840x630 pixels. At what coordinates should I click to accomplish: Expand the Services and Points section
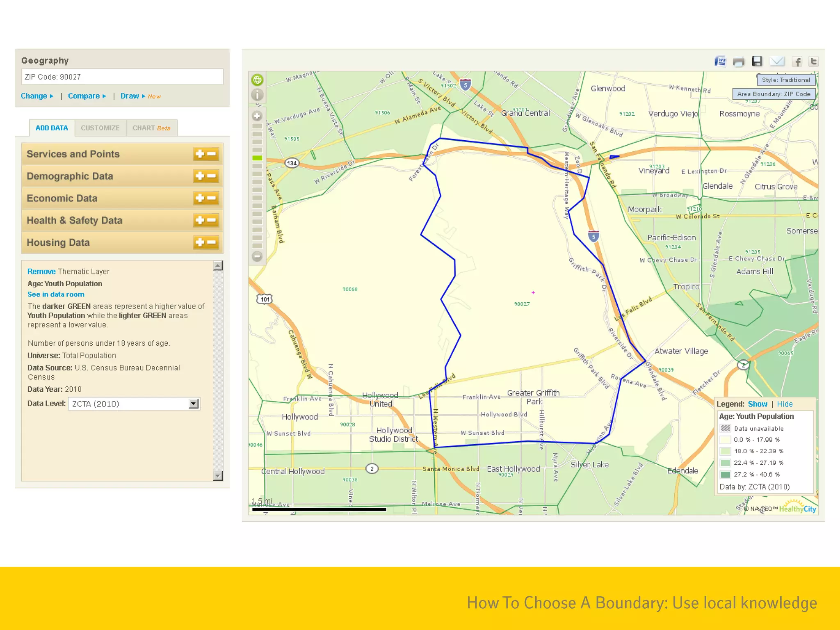pyautogui.click(x=200, y=154)
